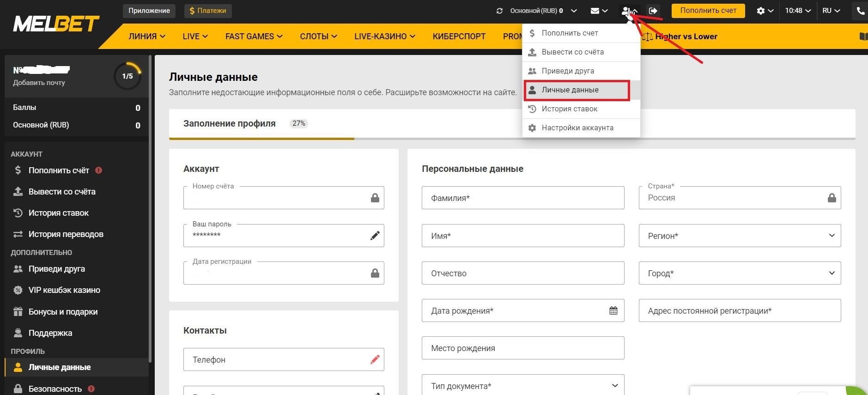Image resolution: width=868 pixels, height=395 pixels.
Task: Click the Место рождения input field
Action: (523, 348)
